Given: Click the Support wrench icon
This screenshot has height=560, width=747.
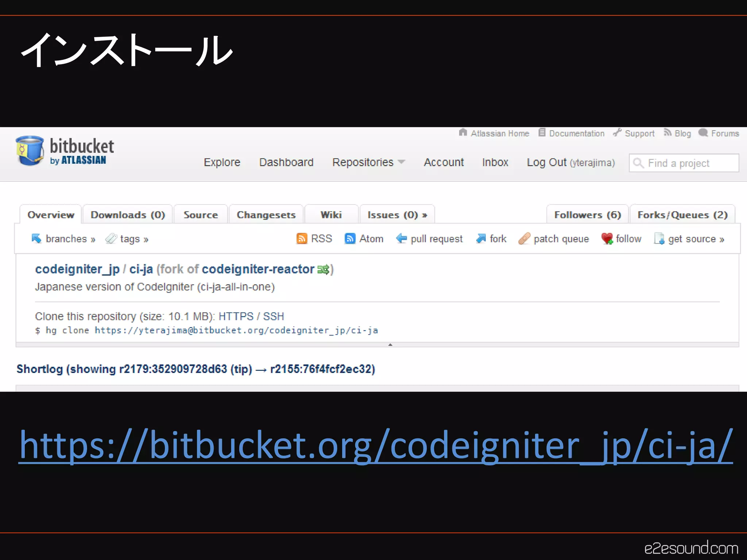Looking at the screenshot, I should click(617, 133).
